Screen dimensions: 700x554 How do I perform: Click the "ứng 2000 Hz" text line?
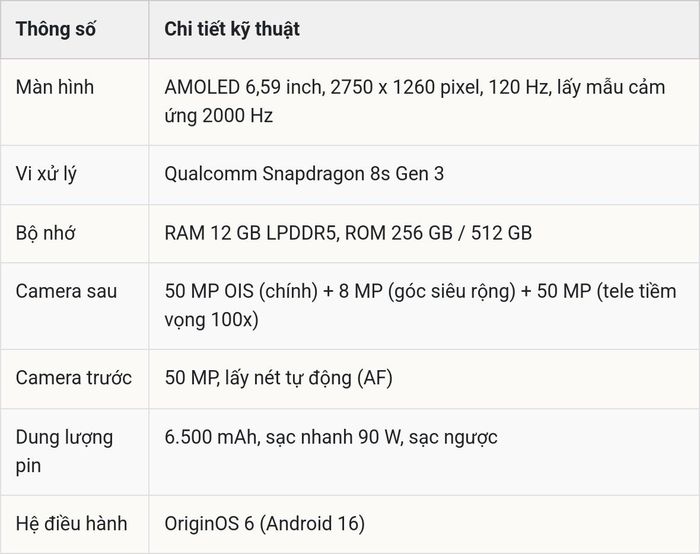[x=218, y=116]
